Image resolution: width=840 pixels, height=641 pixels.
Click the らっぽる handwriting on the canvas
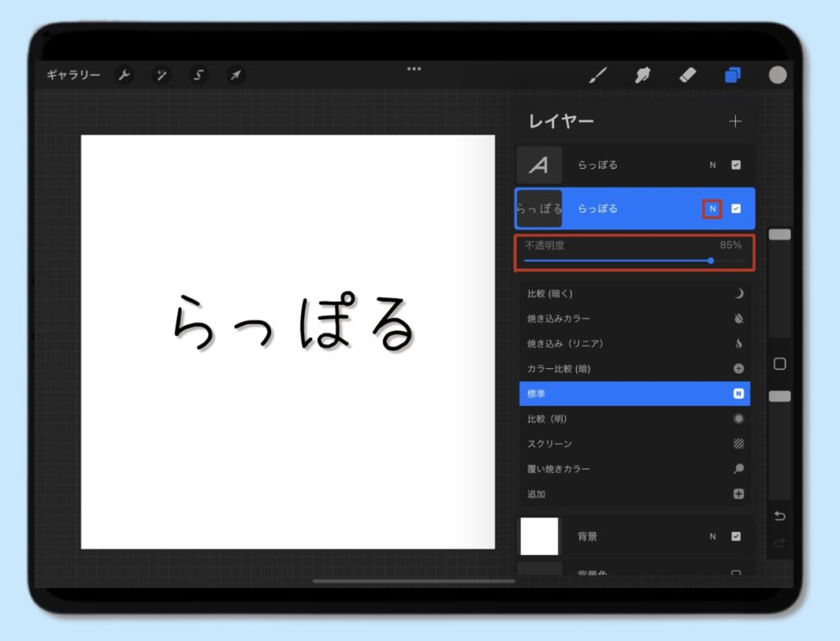293,322
